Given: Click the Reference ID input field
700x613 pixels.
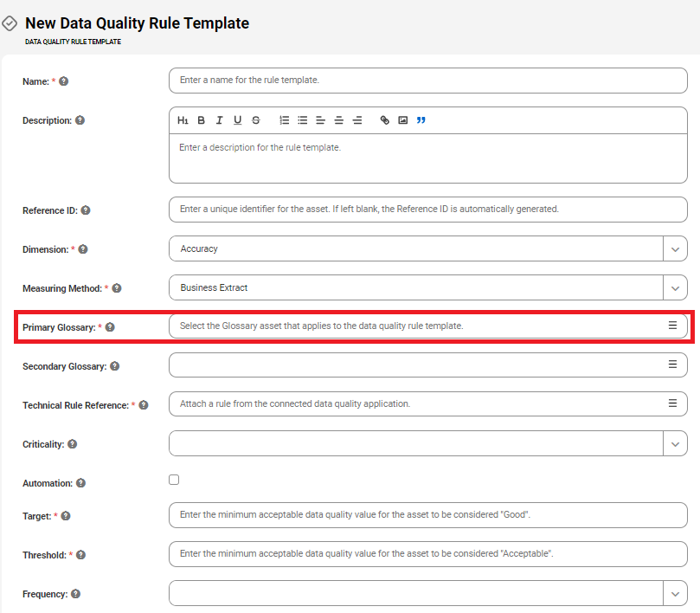Looking at the screenshot, I should (x=428, y=210).
